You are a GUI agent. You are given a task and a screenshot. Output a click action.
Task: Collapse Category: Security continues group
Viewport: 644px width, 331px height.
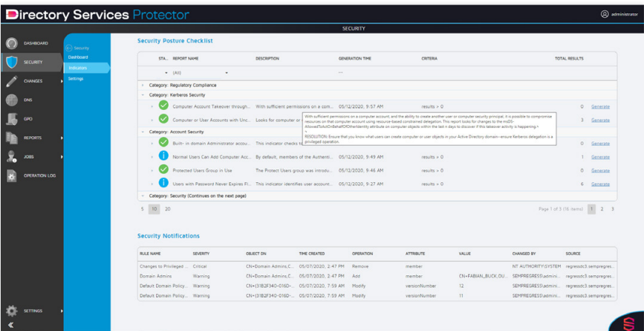coord(143,196)
